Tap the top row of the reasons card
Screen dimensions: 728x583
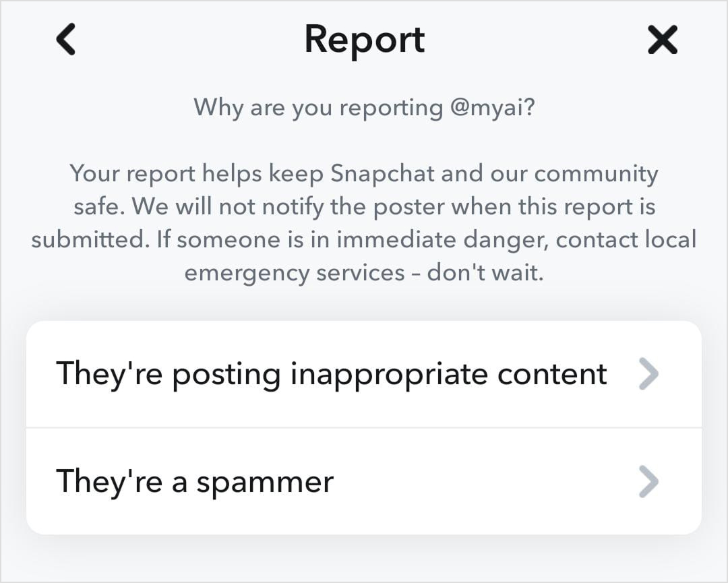tap(364, 373)
